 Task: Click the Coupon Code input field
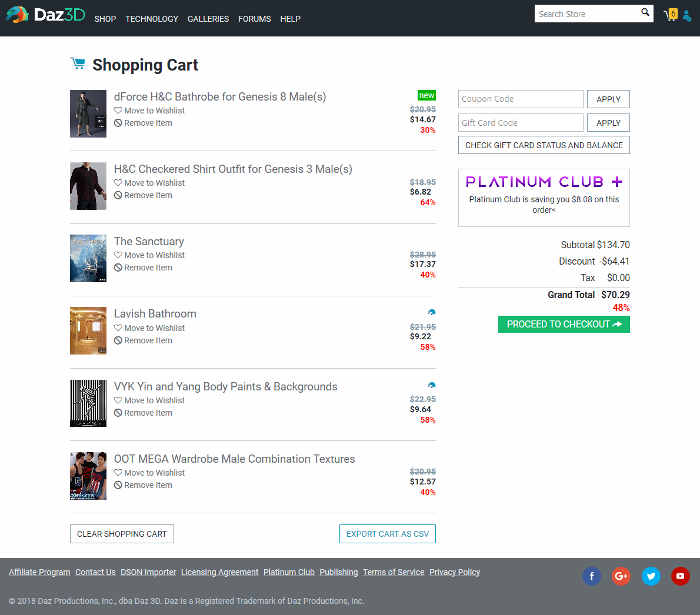(x=520, y=99)
